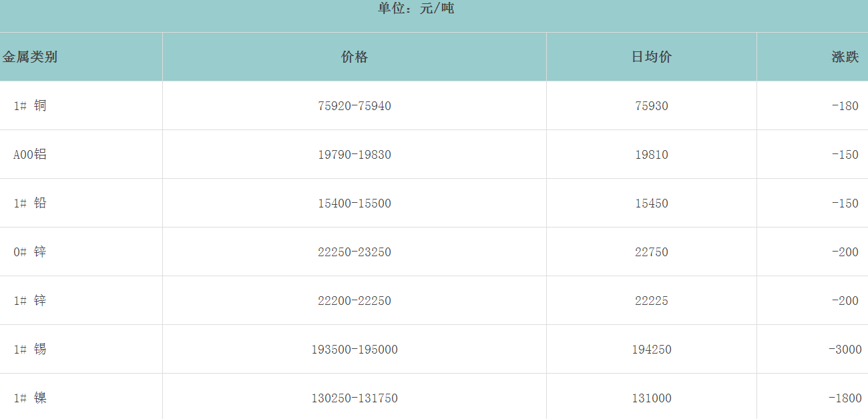The height and width of the screenshot is (419, 868).
Task: Click the 金属类别 column header
Action: click(x=30, y=57)
